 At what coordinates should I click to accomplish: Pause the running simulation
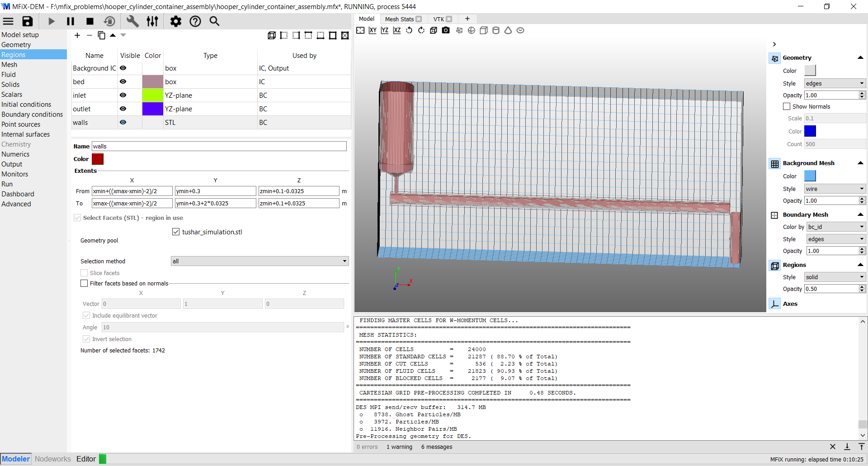pos(71,21)
